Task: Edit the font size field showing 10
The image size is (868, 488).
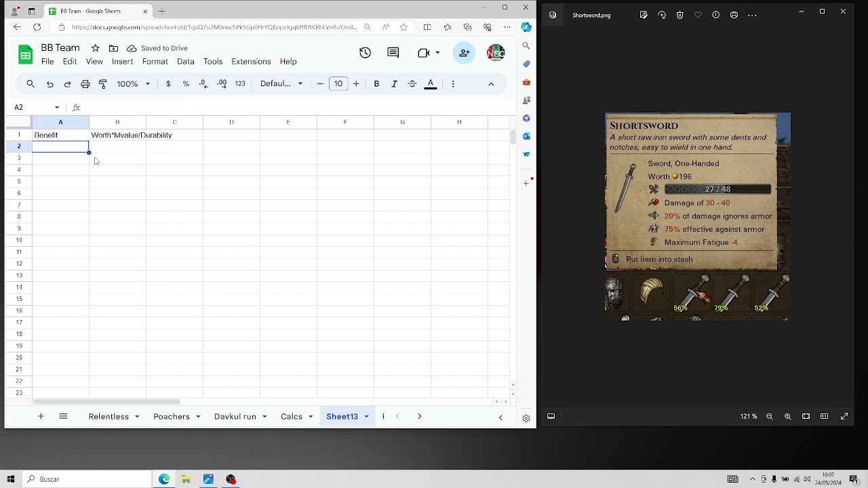Action: click(338, 84)
